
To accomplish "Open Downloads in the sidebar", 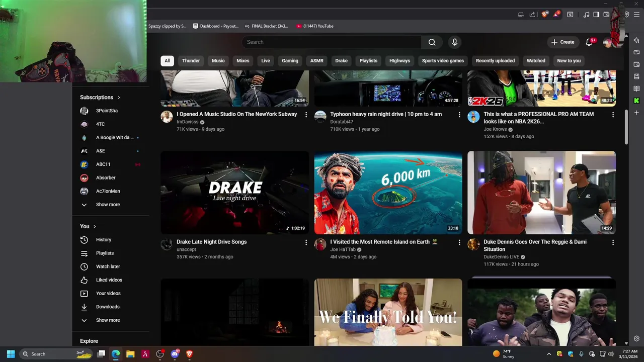I will [111, 307].
